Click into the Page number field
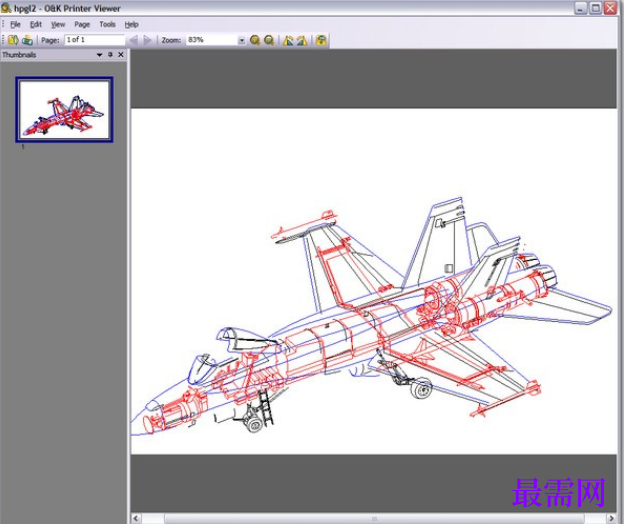Image resolution: width=624 pixels, height=524 pixels. pos(95,40)
